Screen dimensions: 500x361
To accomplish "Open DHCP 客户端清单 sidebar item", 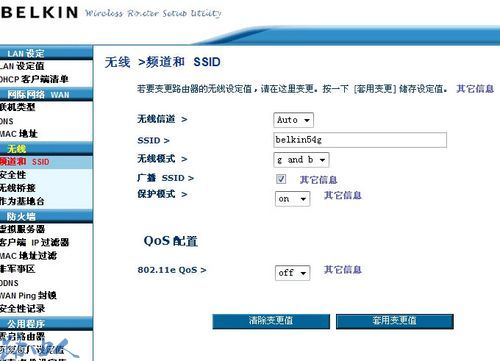I will [x=34, y=79].
